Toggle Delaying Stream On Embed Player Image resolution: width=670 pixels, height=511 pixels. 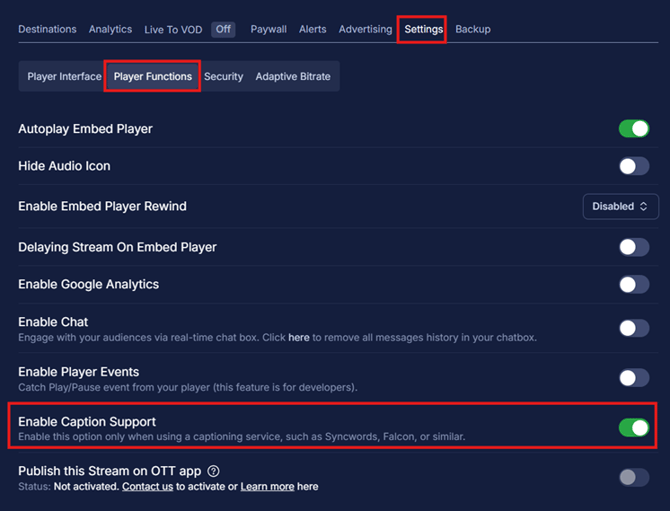633,247
